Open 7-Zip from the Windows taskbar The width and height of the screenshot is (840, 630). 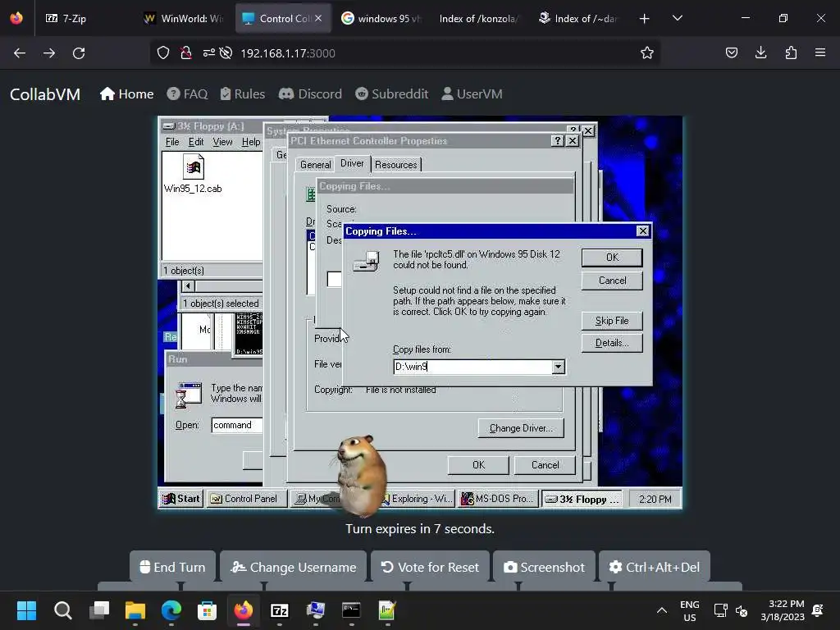pos(280,610)
